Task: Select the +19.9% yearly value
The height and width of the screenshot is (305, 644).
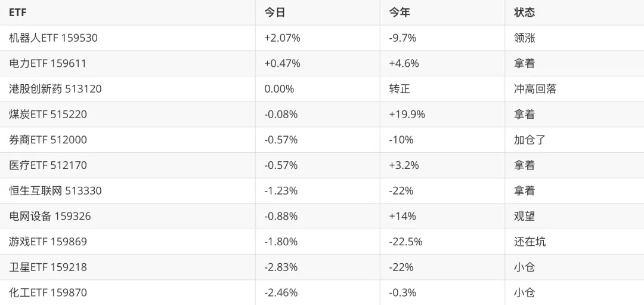Action: (x=407, y=115)
